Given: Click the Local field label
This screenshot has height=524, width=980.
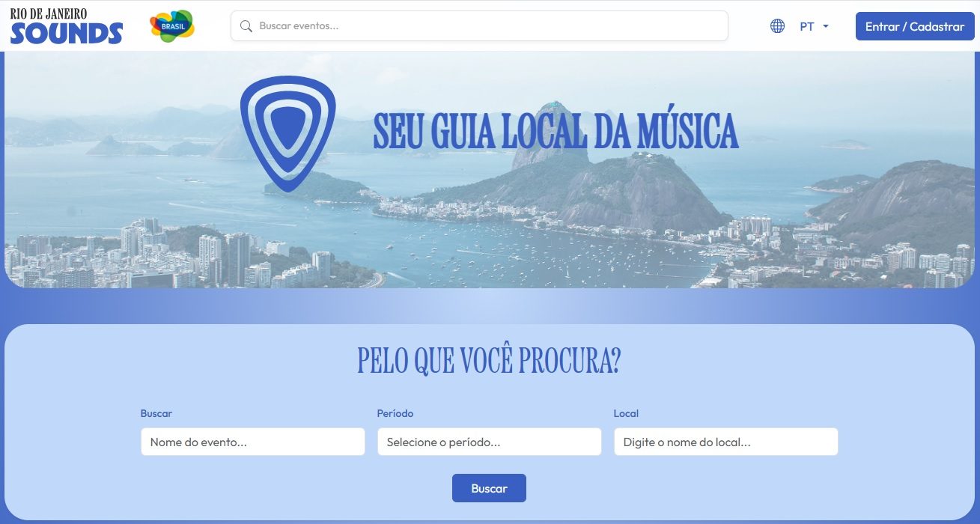Looking at the screenshot, I should [626, 413].
